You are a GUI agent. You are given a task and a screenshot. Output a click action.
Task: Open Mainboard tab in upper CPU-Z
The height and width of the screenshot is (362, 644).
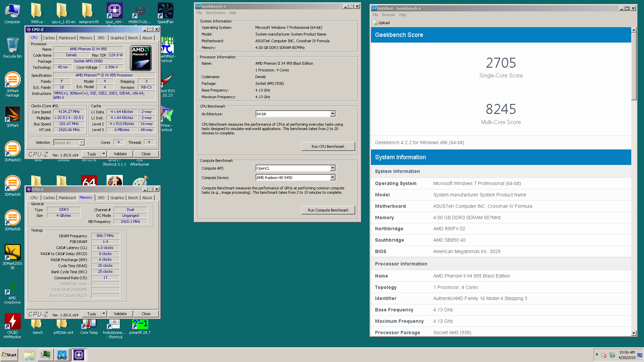[67, 38]
